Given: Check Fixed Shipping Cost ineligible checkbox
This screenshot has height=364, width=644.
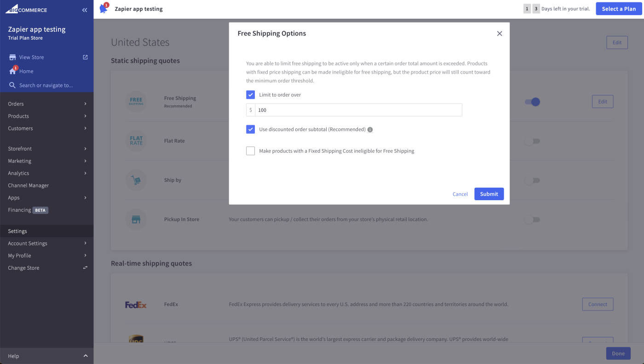Looking at the screenshot, I should point(250,151).
